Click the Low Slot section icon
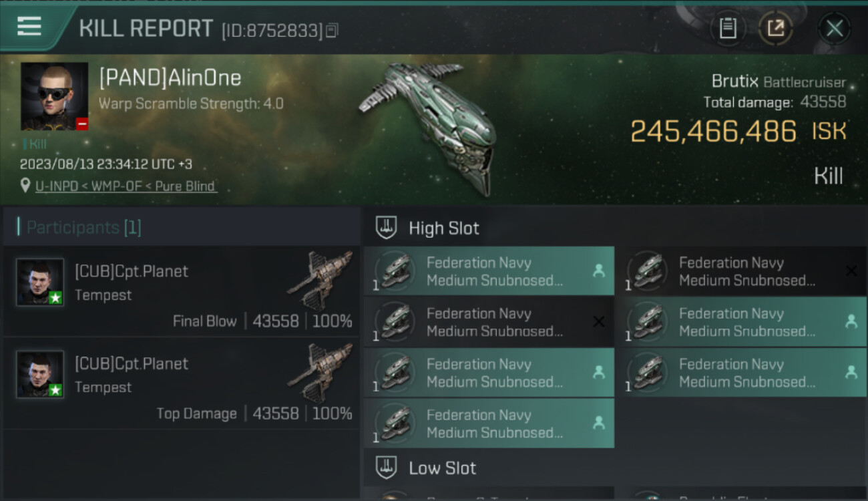 (x=386, y=468)
